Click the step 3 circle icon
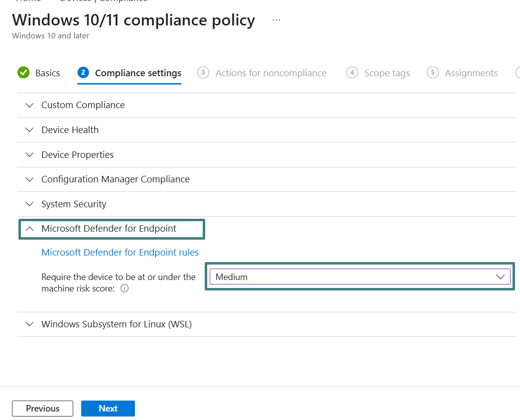The width and height of the screenshot is (520, 420). point(203,73)
